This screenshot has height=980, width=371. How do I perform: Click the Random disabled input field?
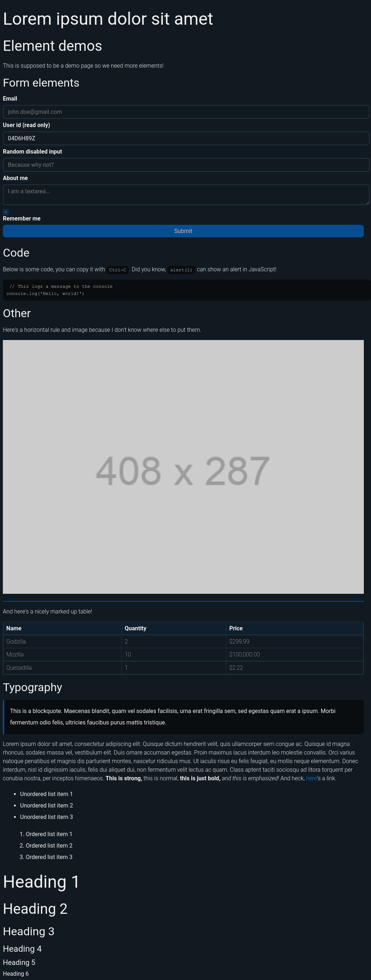click(x=186, y=165)
